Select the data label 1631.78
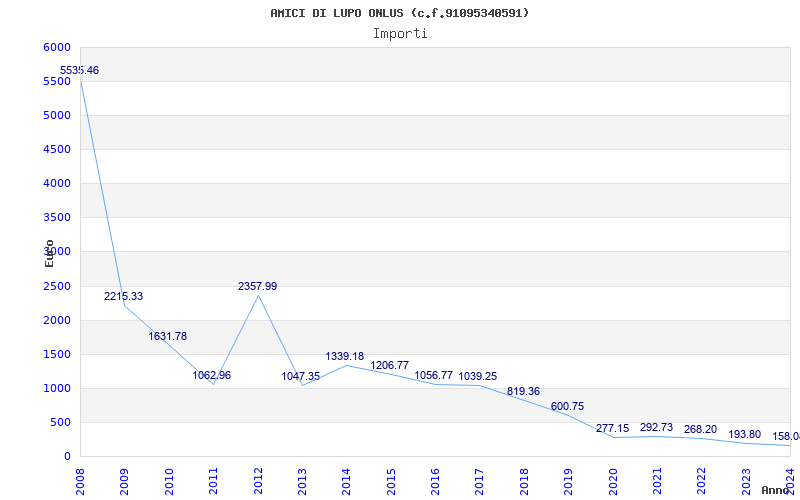Screen dimensions: 800x500 pos(168,336)
